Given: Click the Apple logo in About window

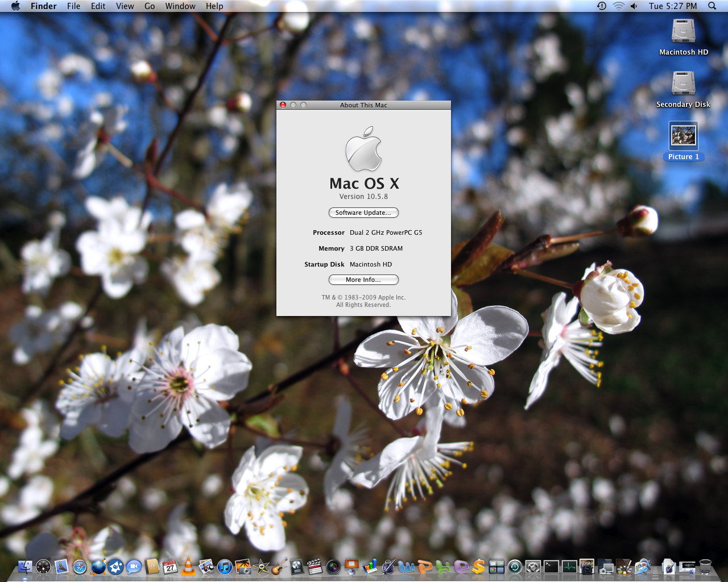Looking at the screenshot, I should 363,149.
